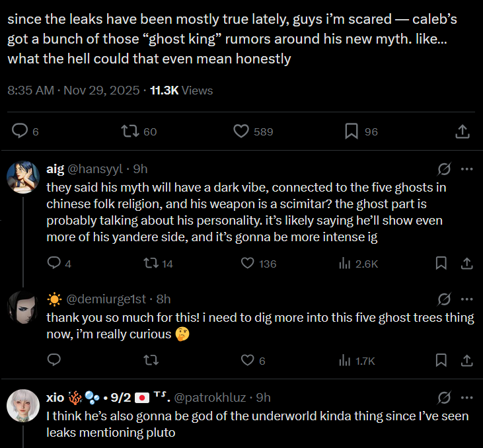Reply to demiurge1st's comment
Screen dimensions: 483x448
[x=54, y=360]
